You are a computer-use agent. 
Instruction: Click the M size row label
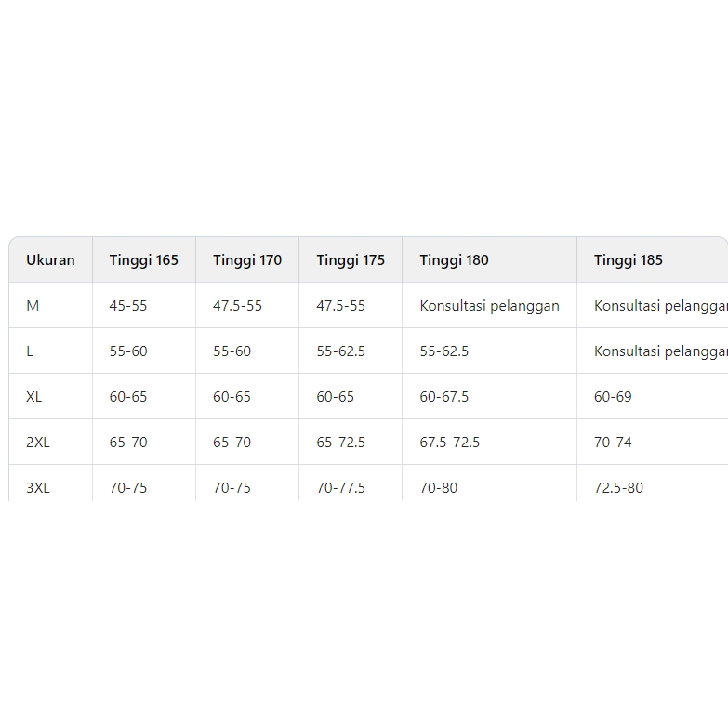33,306
